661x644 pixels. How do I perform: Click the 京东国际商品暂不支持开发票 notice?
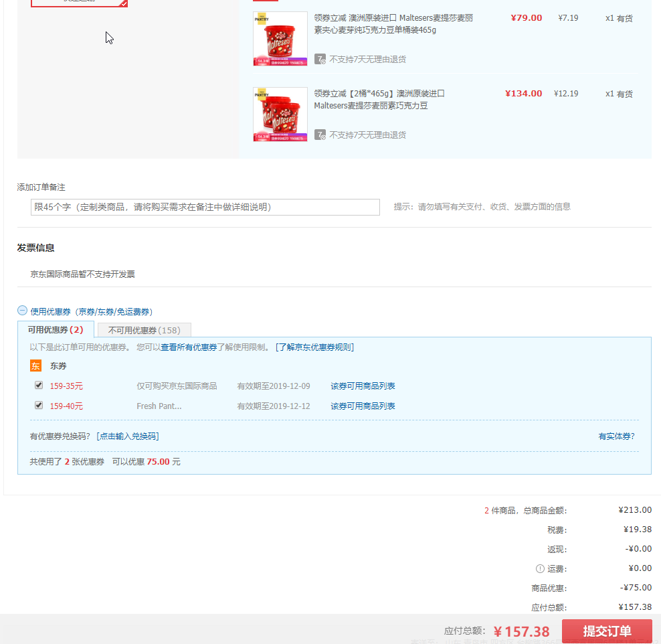pos(83,274)
